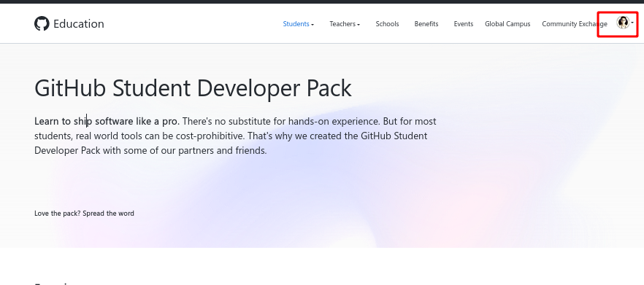Click the 'Love the pack? Spread the word' text
Screen dimensions: 644x285
(x=84, y=214)
